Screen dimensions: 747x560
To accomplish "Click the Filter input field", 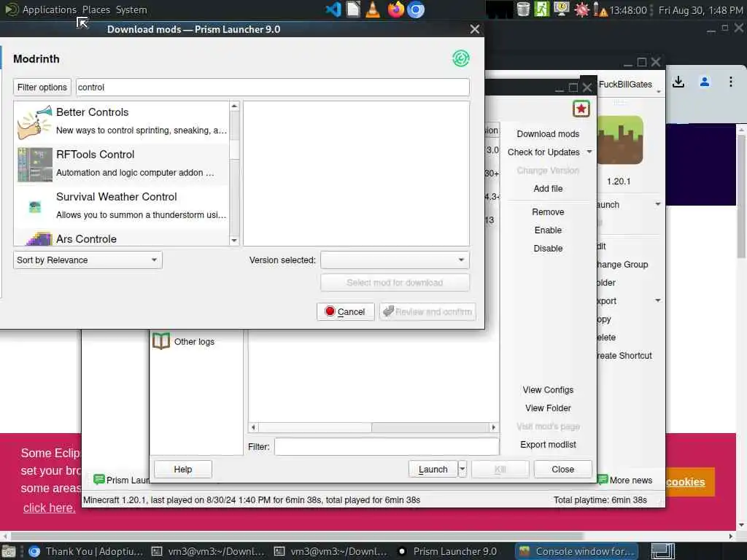I will point(387,447).
